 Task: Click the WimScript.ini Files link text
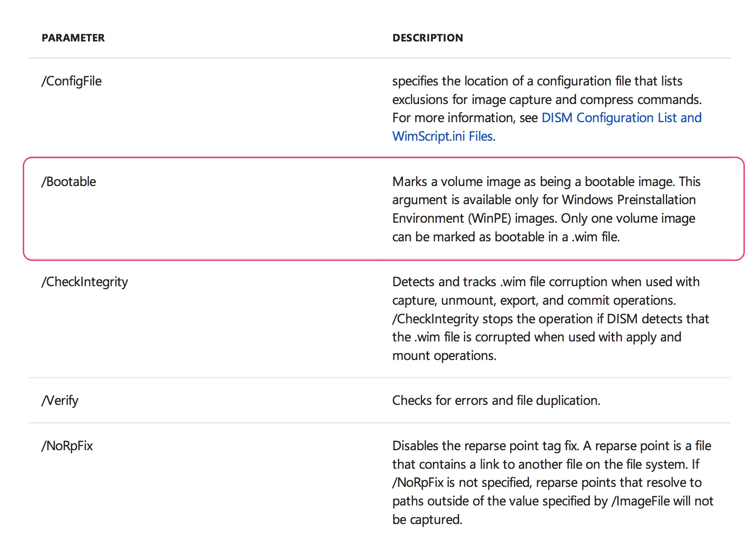pyautogui.click(x=442, y=136)
